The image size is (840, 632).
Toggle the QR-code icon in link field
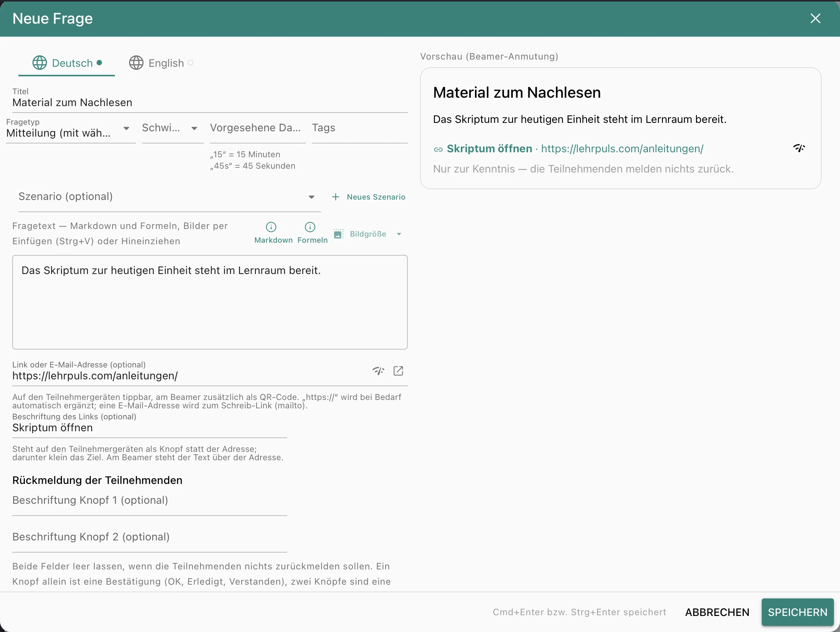[378, 371]
